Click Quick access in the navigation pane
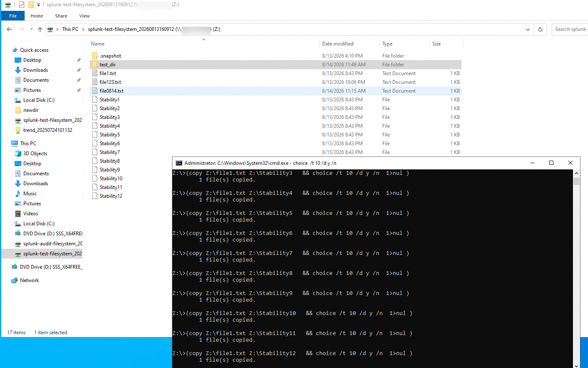 pyautogui.click(x=34, y=50)
